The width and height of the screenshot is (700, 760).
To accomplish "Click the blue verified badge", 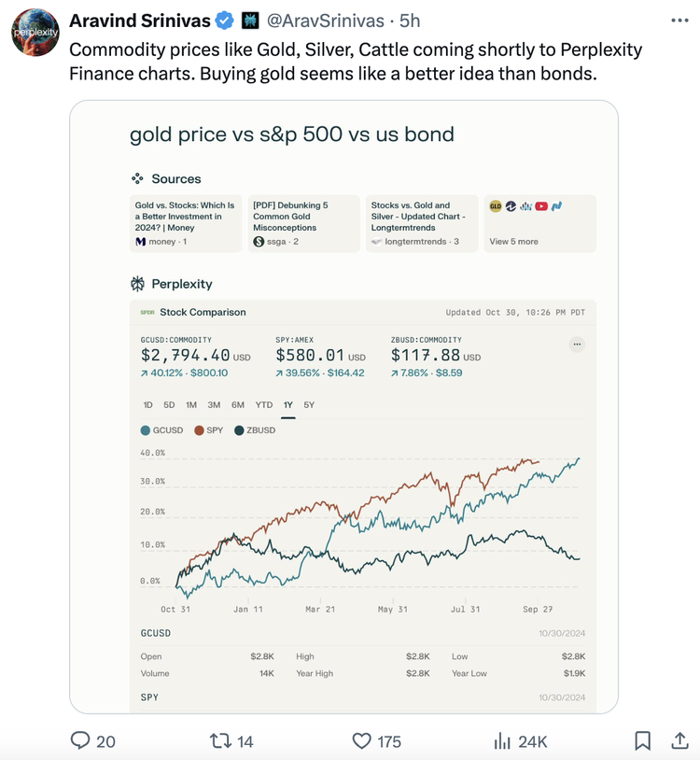I will pyautogui.click(x=224, y=21).
